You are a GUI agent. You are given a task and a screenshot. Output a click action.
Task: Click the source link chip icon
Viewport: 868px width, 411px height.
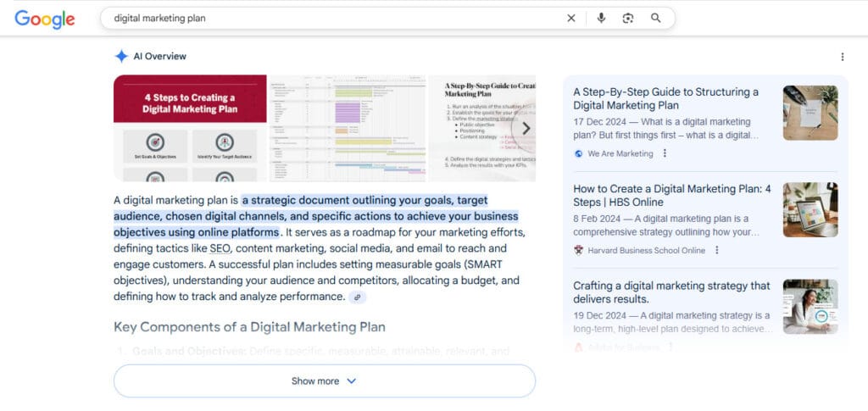pyautogui.click(x=358, y=297)
